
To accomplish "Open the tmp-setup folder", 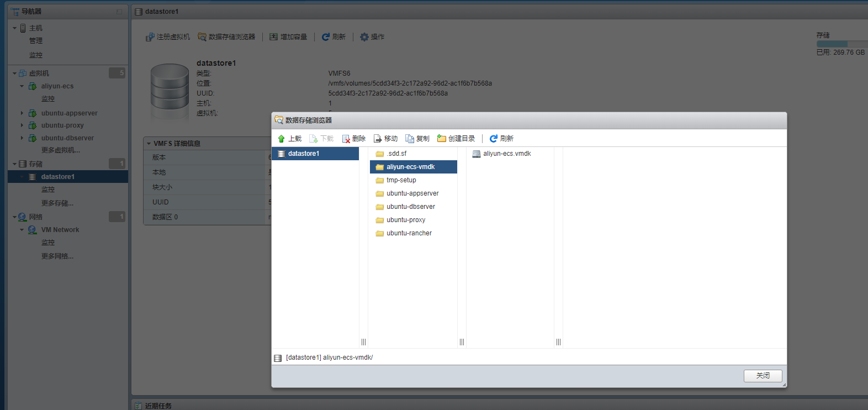I will tap(401, 180).
